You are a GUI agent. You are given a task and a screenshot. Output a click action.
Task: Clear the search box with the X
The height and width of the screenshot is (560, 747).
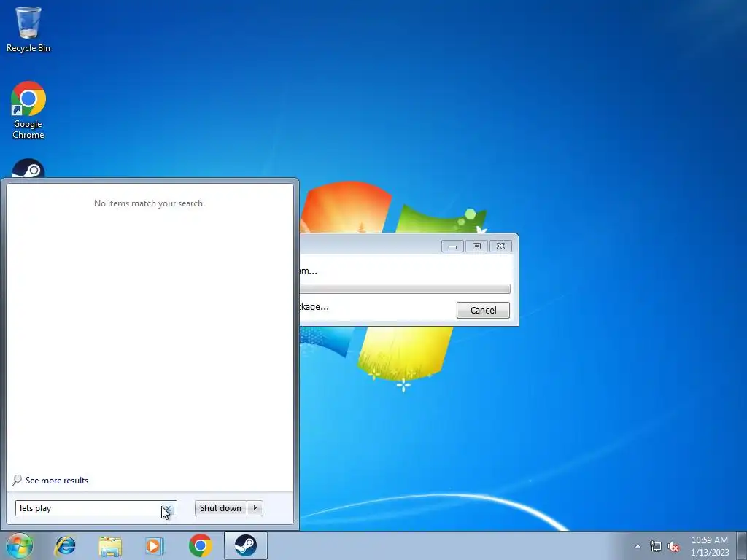pos(168,508)
